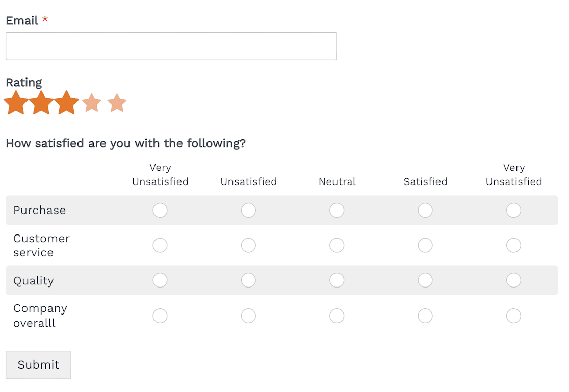
Task: Choose the third rating star
Action: coord(66,103)
